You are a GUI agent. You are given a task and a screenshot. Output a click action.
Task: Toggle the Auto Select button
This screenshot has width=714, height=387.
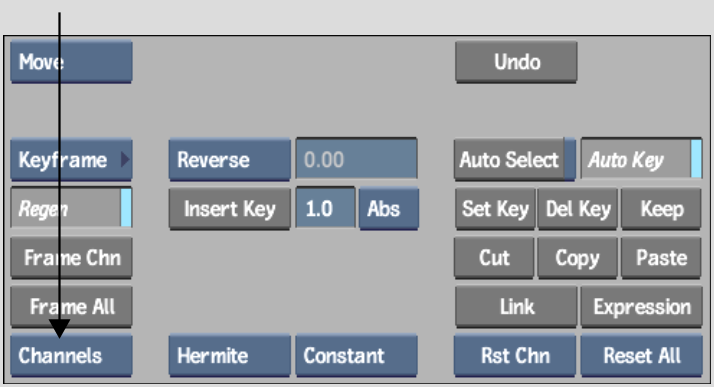click(515, 159)
